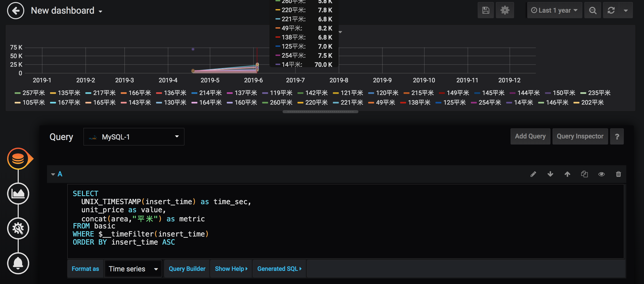Click the data point near 2019-5
The image size is (644, 284).
(x=193, y=71)
